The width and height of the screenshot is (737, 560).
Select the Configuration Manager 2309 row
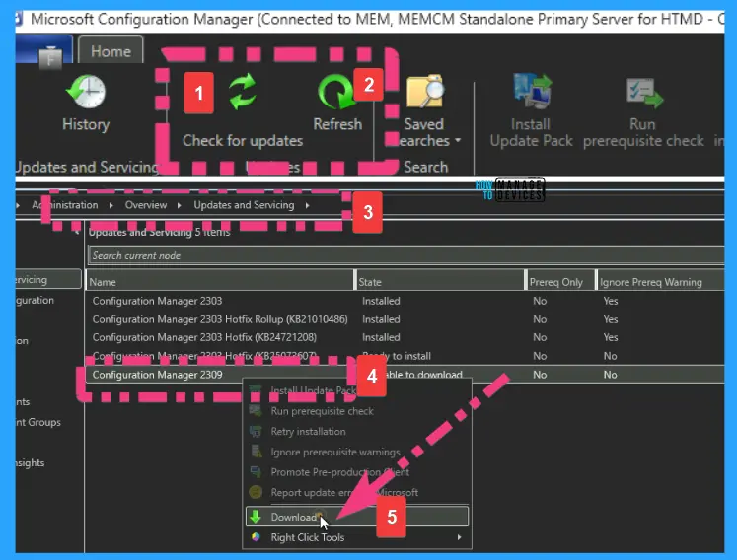(x=405, y=375)
